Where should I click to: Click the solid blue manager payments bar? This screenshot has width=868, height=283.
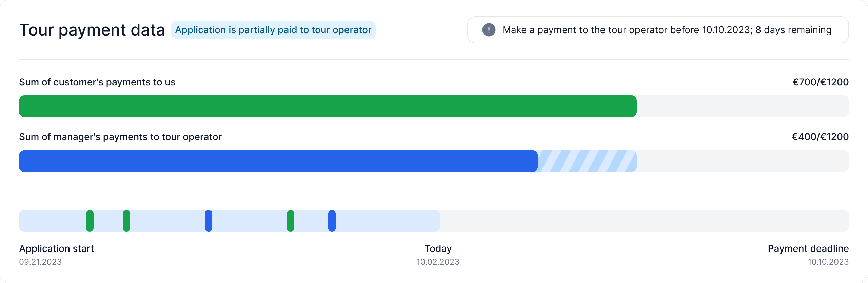point(278,161)
